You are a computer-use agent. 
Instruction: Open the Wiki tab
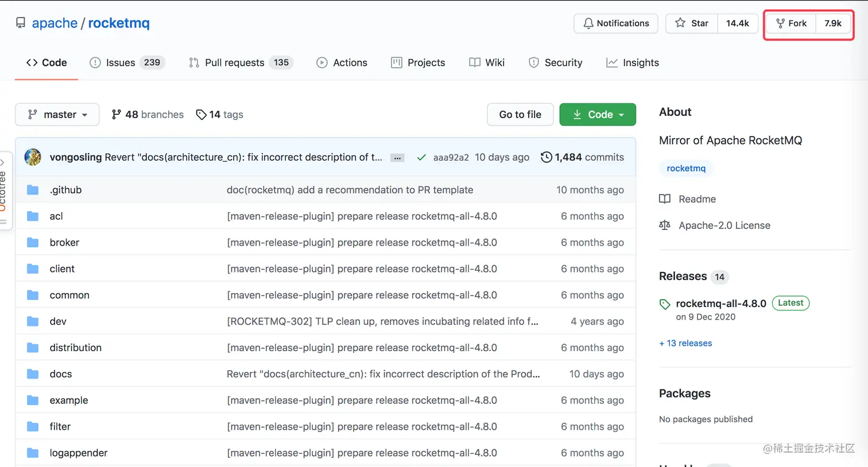point(487,63)
